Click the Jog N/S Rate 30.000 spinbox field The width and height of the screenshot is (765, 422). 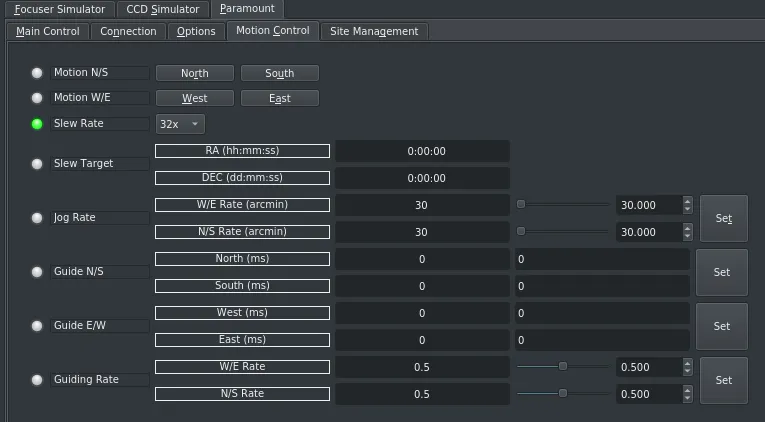[649, 232]
